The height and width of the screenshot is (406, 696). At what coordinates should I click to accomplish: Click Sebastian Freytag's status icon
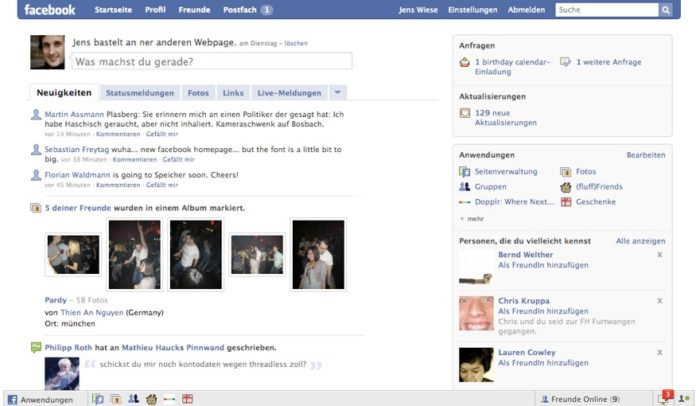coord(36,150)
